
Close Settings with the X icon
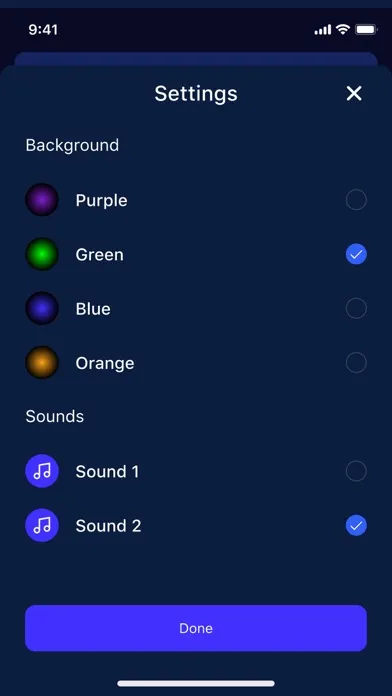point(354,93)
